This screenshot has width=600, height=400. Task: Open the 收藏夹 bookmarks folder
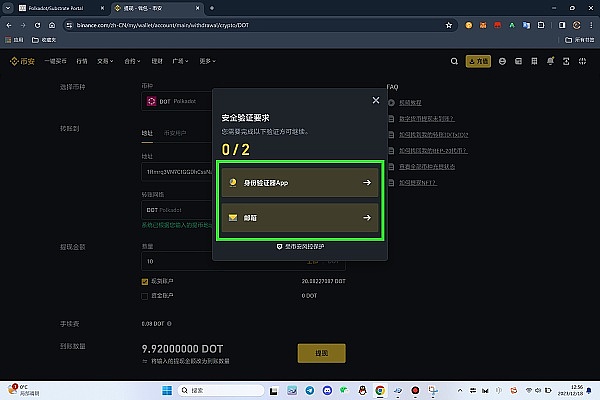point(44,40)
